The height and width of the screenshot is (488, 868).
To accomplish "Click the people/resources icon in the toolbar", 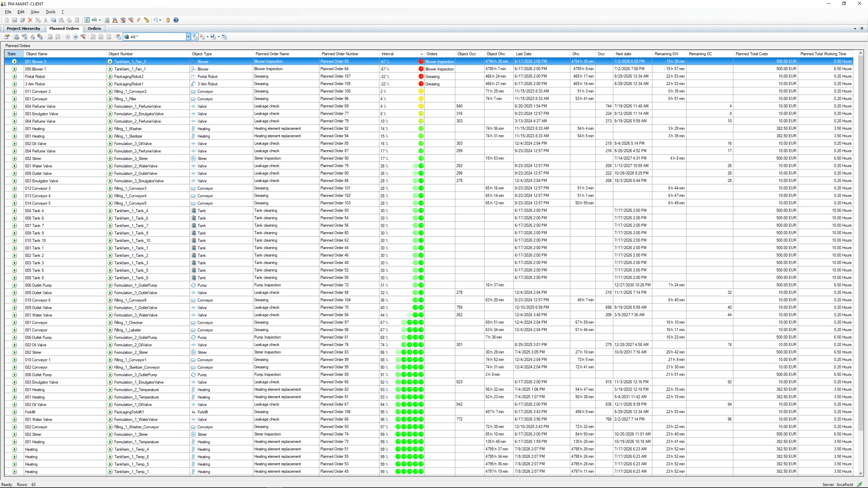I will click(115, 20).
